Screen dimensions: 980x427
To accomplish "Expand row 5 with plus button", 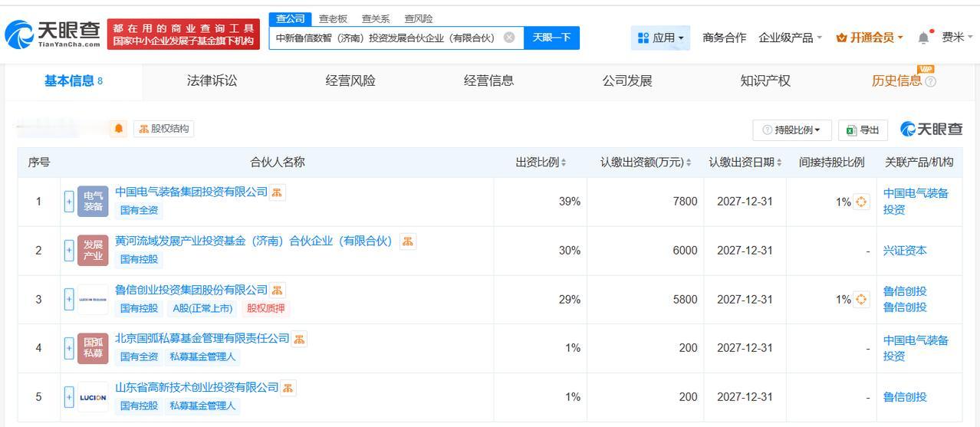I will (x=69, y=397).
